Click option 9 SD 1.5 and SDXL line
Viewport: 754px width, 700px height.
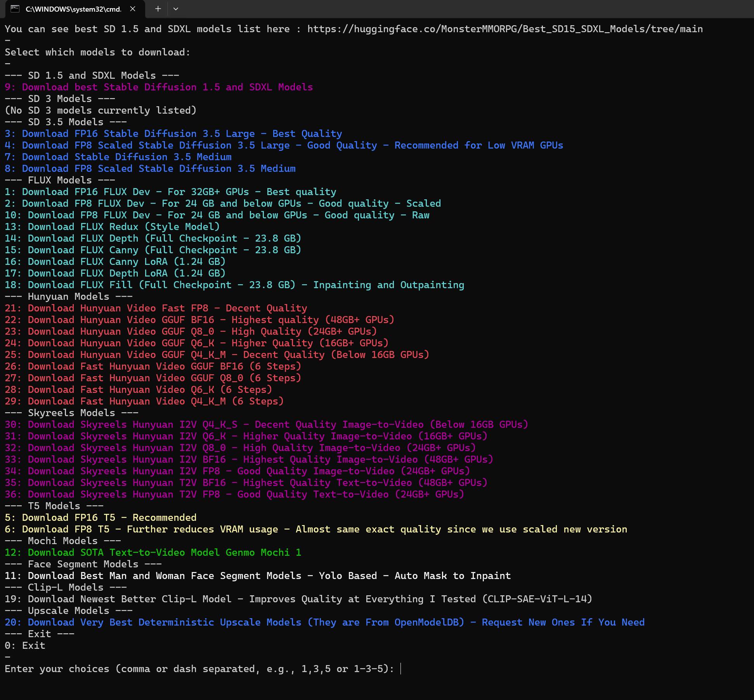pyautogui.click(x=158, y=87)
